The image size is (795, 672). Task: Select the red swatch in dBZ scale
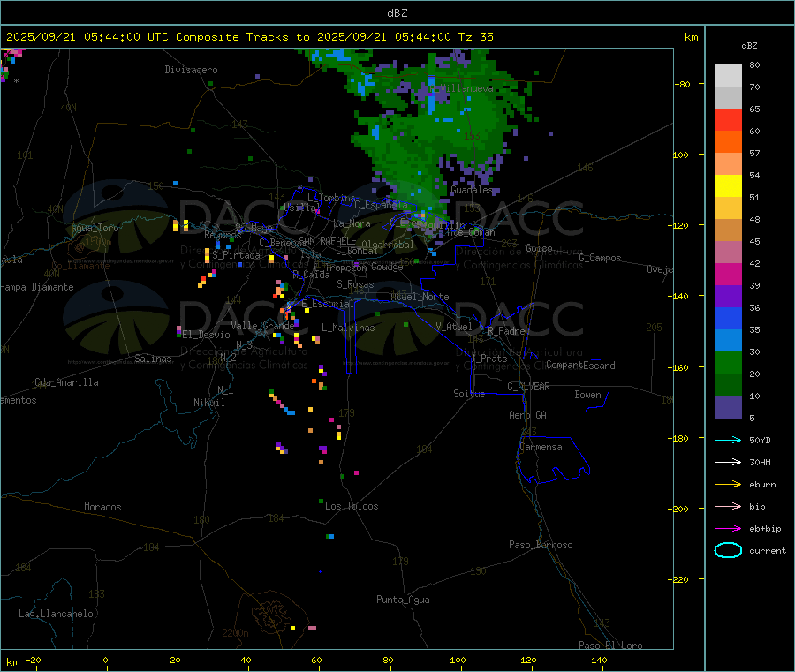[x=728, y=119]
